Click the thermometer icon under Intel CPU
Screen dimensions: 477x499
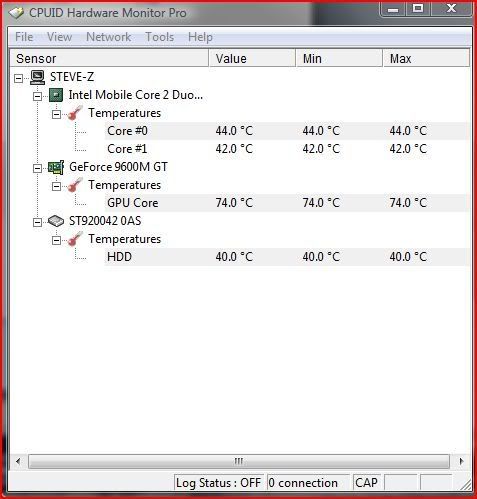(x=75, y=113)
